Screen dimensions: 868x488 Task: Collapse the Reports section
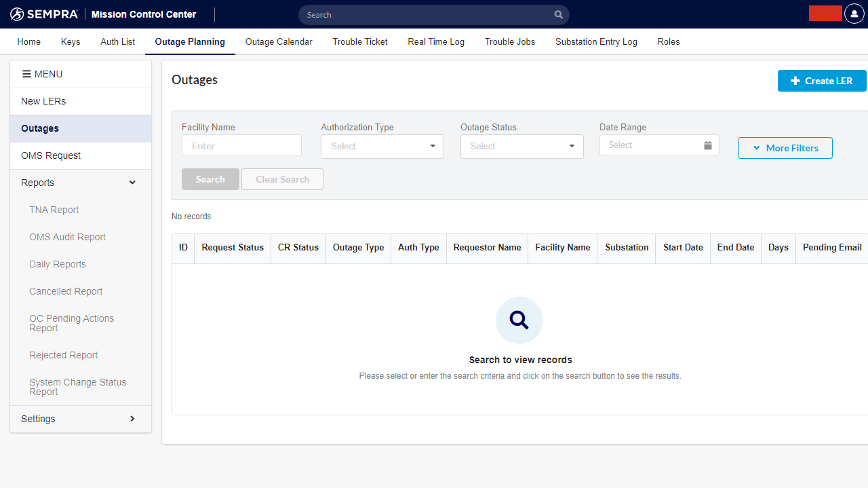[132, 183]
